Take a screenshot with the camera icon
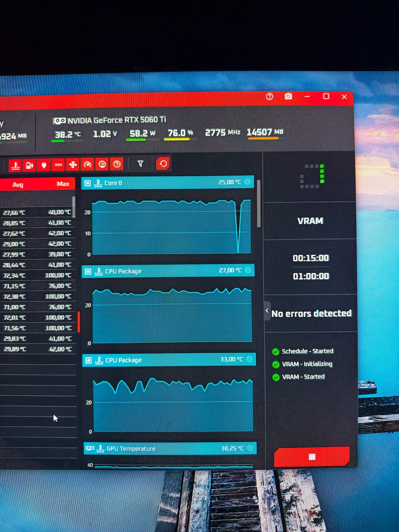This screenshot has height=532, width=399. click(288, 96)
